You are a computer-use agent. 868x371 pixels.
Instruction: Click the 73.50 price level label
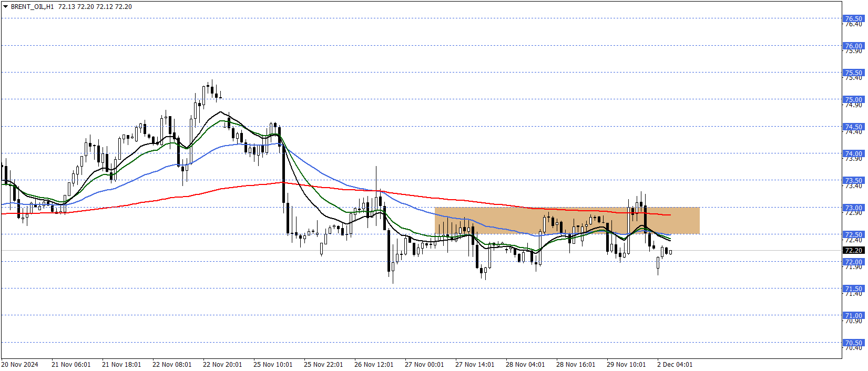pyautogui.click(x=853, y=180)
